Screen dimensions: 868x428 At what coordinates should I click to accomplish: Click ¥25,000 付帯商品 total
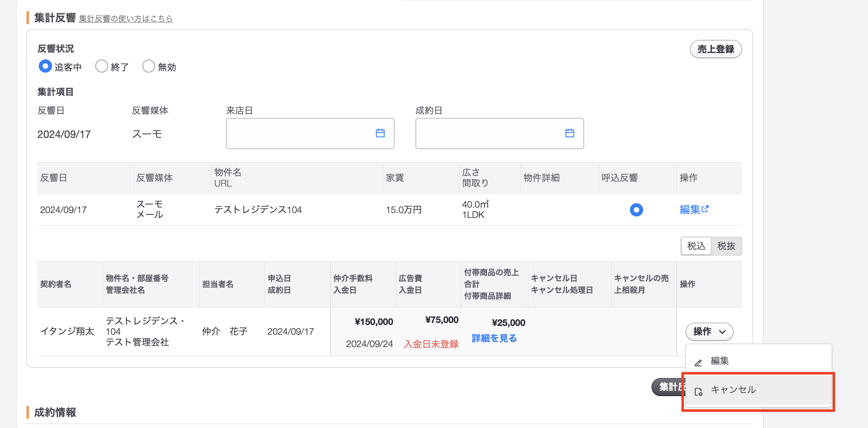[x=509, y=323]
